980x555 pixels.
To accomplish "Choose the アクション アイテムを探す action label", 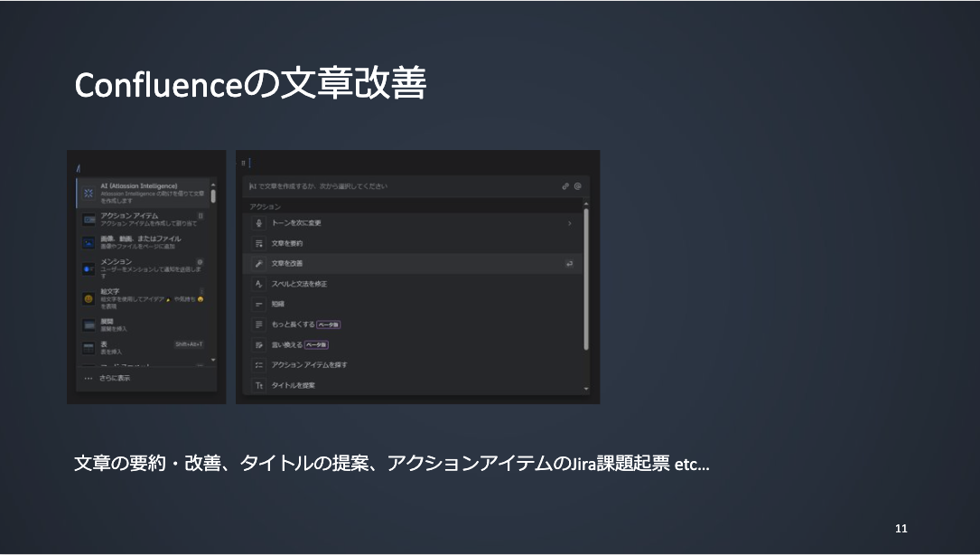I will (x=310, y=365).
